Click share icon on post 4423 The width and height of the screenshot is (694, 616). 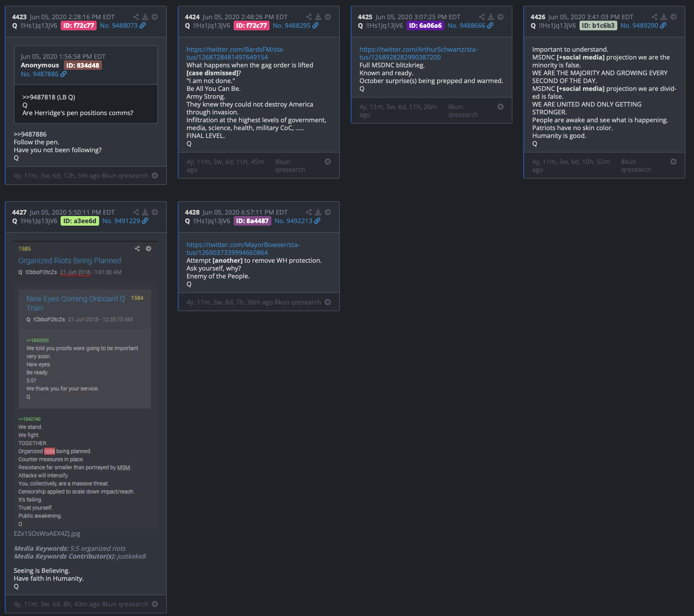(136, 17)
